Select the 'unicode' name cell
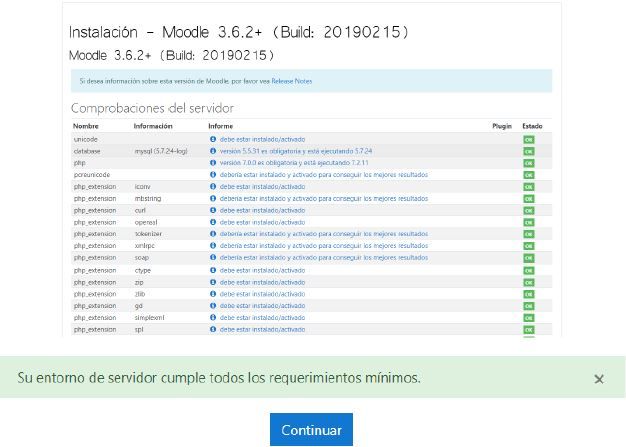Viewport: 626px width, 447px height. click(85, 139)
